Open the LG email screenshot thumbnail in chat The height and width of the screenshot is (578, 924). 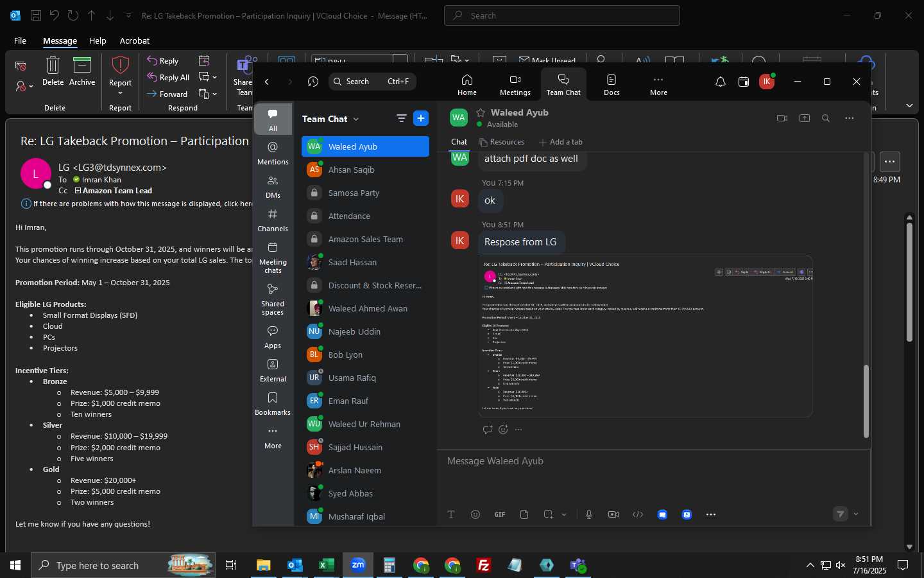(646, 337)
